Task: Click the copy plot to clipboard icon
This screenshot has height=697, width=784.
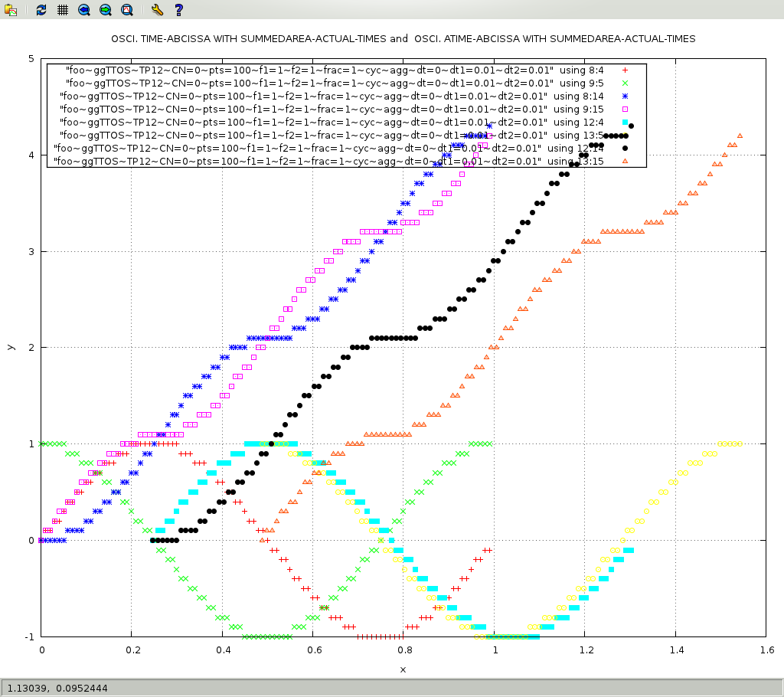Action: [11, 10]
